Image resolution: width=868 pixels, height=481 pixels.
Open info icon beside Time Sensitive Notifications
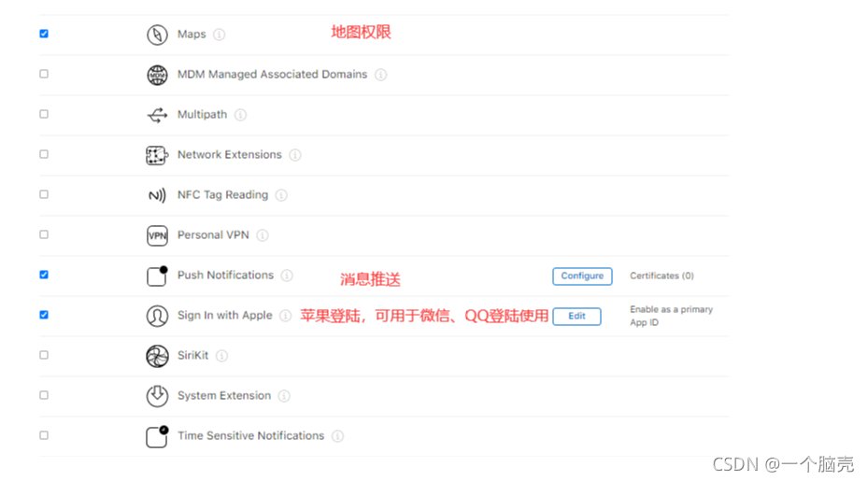(x=337, y=436)
